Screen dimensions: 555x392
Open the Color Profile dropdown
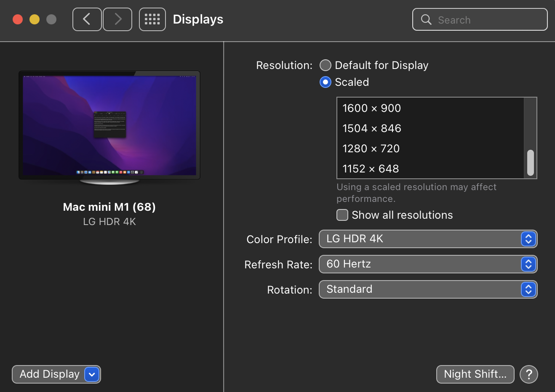pyautogui.click(x=428, y=239)
